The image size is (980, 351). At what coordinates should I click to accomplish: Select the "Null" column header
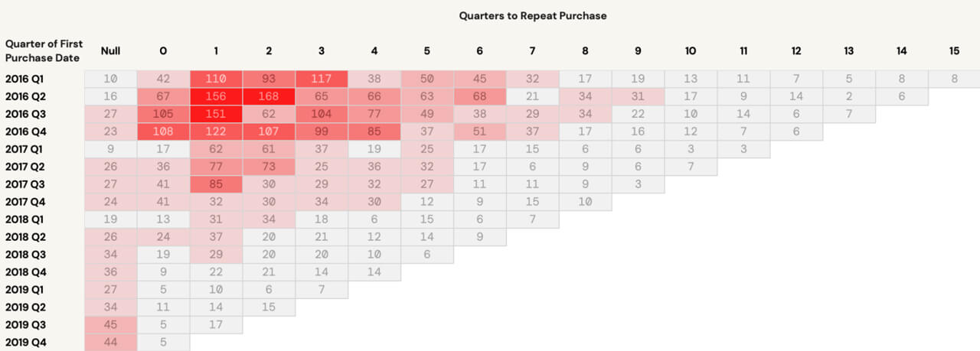[110, 51]
